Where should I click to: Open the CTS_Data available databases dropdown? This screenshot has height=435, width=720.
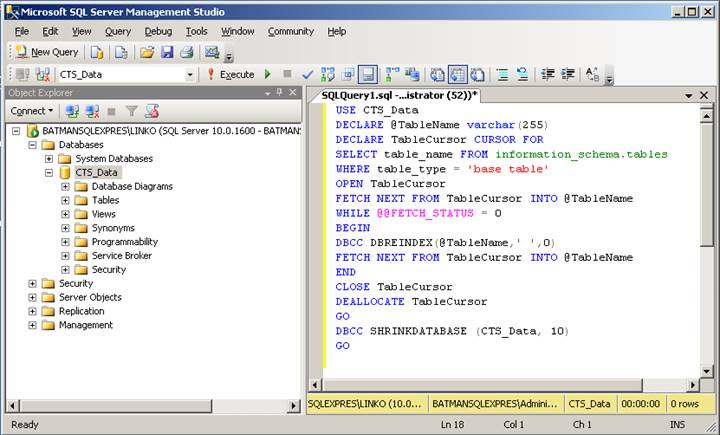pos(190,74)
